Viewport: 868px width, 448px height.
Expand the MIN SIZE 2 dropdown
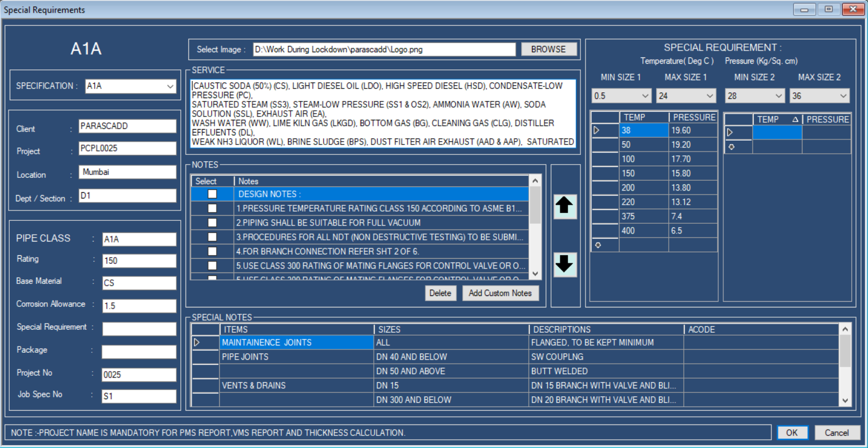[x=779, y=96]
